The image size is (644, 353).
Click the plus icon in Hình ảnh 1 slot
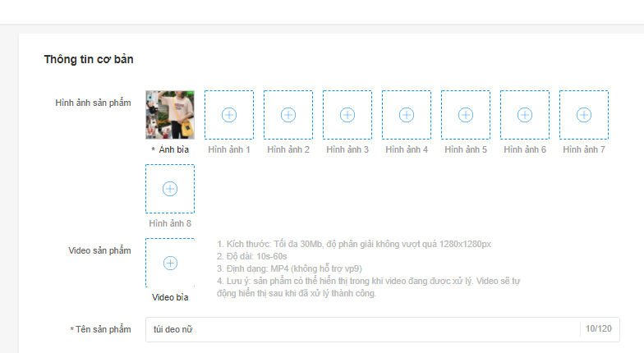pyautogui.click(x=229, y=115)
